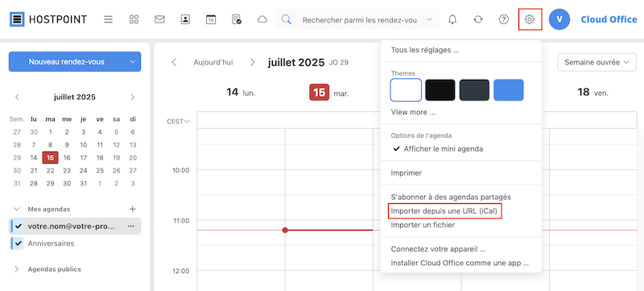This screenshot has height=291, width=644.
Task: Open the CEST timezone dropdown
Action: (x=178, y=121)
